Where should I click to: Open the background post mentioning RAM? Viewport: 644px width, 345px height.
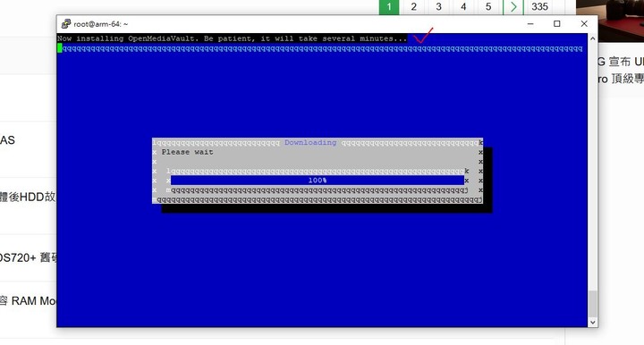point(28,300)
